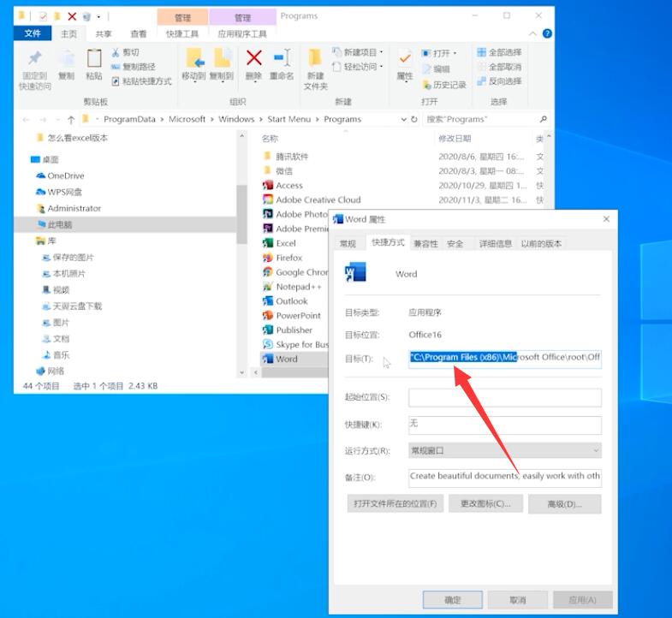Click the Paste clipboard icon
The image size is (672, 618).
click(x=94, y=58)
